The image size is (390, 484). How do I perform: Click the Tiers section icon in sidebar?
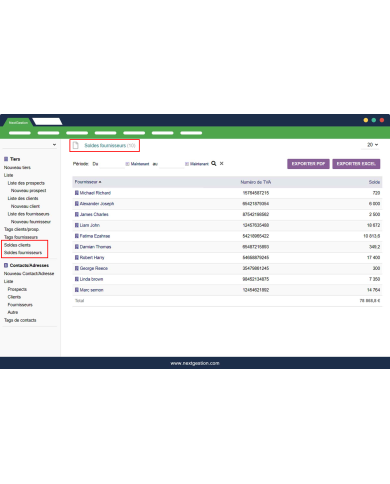pos(6,159)
